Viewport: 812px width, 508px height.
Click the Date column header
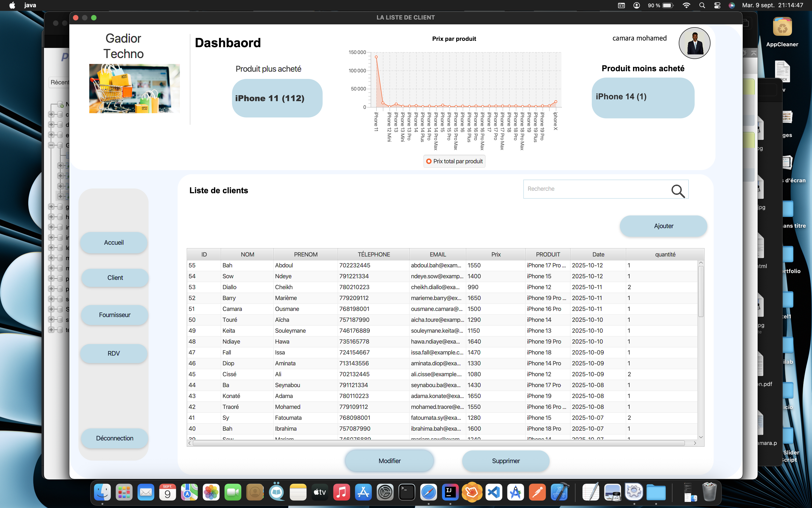coord(598,254)
